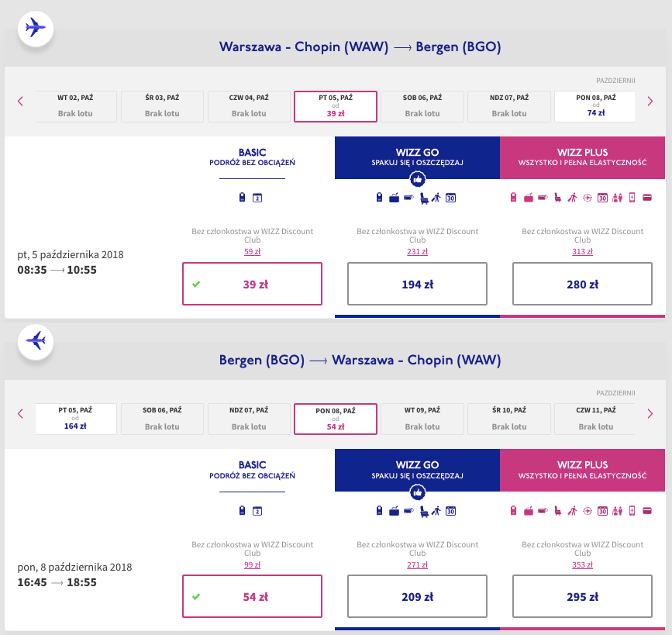Switch return date to PT 05, PAŹ
Viewport: 672px width, 635px height.
click(x=76, y=419)
